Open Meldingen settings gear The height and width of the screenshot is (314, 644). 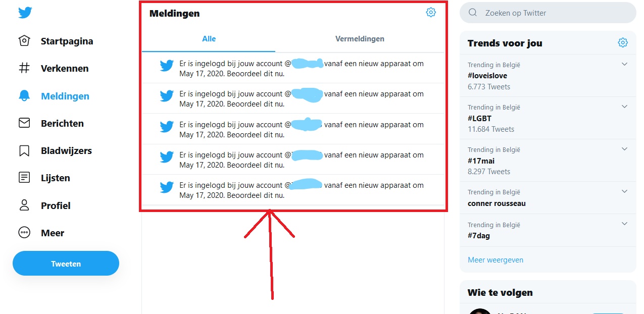point(431,13)
